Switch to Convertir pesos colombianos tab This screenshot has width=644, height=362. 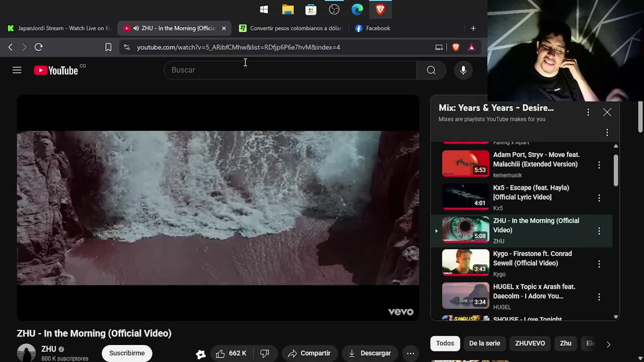(292, 28)
